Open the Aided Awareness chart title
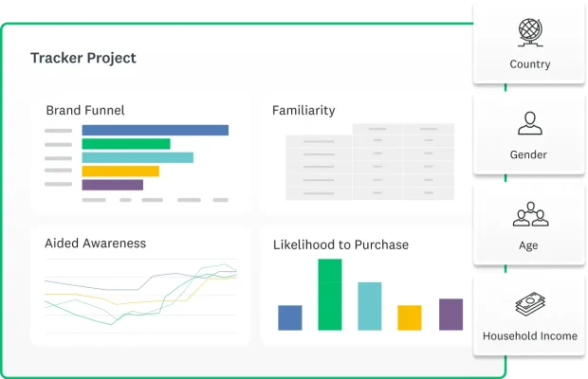 (x=95, y=244)
